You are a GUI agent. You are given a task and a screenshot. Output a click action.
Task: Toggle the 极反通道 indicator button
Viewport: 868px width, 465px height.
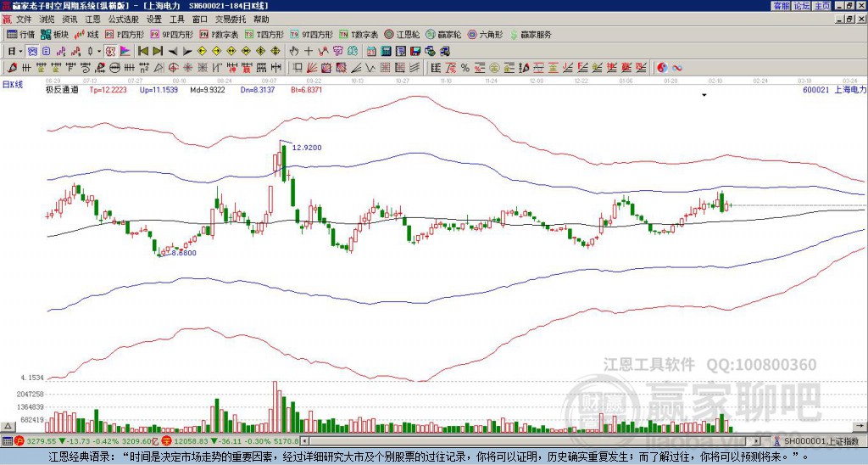coord(62,88)
